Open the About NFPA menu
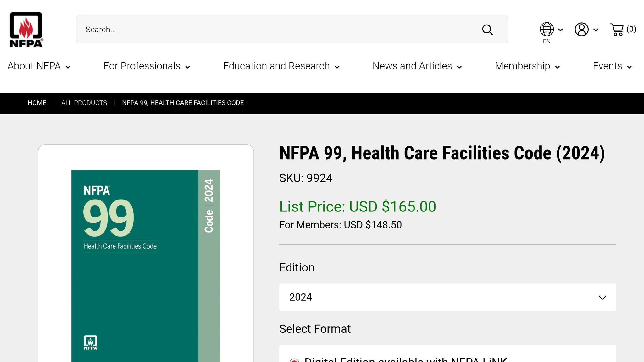 click(x=39, y=66)
